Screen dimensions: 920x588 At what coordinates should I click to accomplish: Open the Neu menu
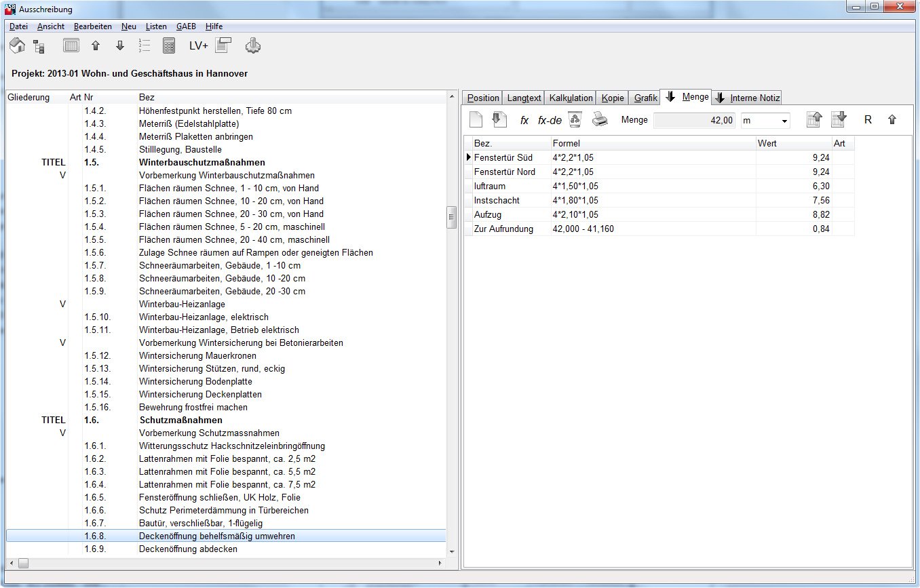pos(129,26)
